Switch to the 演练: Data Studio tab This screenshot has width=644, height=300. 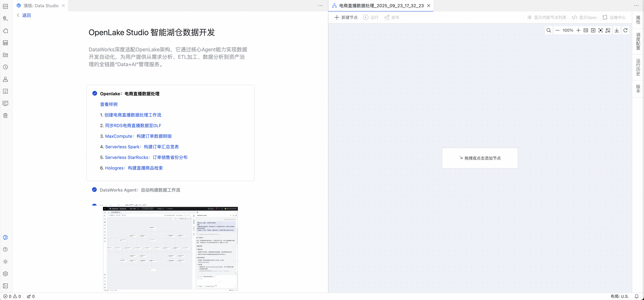tap(41, 6)
